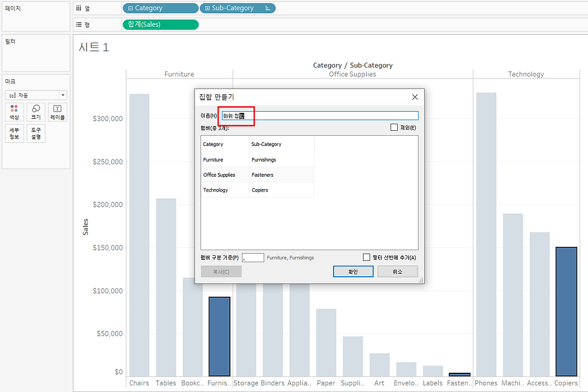
Task: Click the Paper bar in the chart
Action: tap(326, 343)
